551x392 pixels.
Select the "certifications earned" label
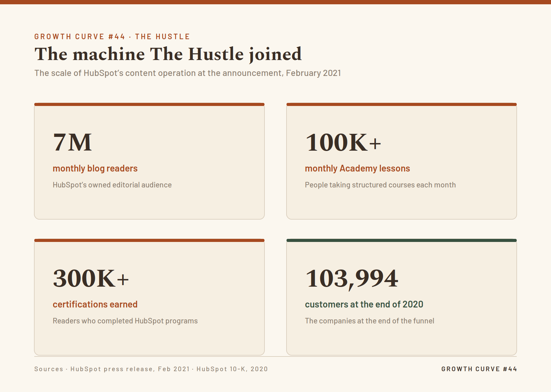pyautogui.click(x=95, y=304)
